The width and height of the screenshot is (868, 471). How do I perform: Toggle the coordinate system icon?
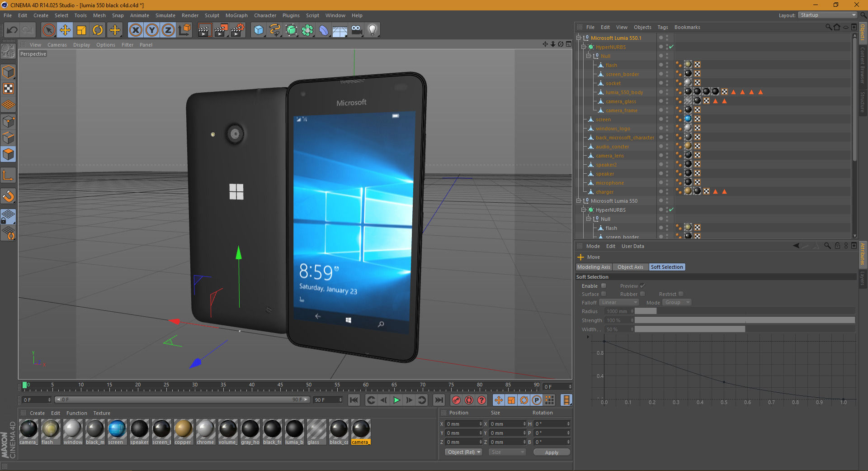tap(184, 30)
